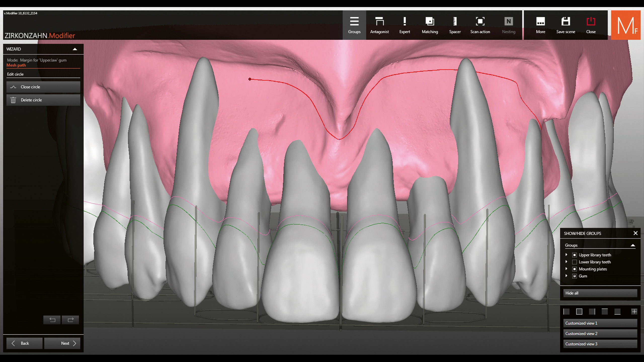
Task: Collapse the Groups section arrow
Action: [633, 245]
